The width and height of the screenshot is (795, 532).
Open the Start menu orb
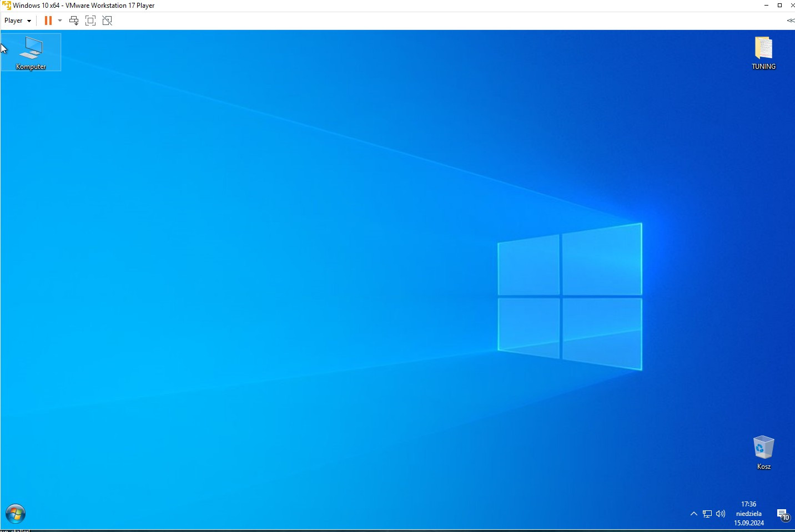tap(16, 514)
